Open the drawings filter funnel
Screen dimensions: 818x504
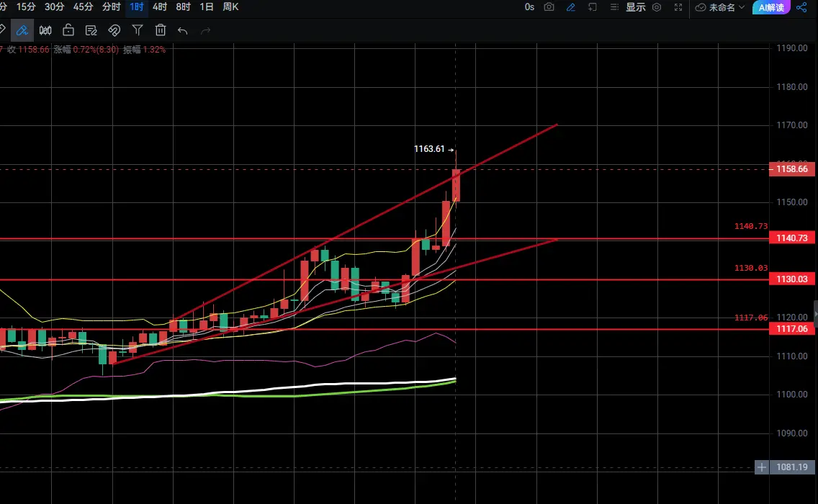tap(138, 30)
